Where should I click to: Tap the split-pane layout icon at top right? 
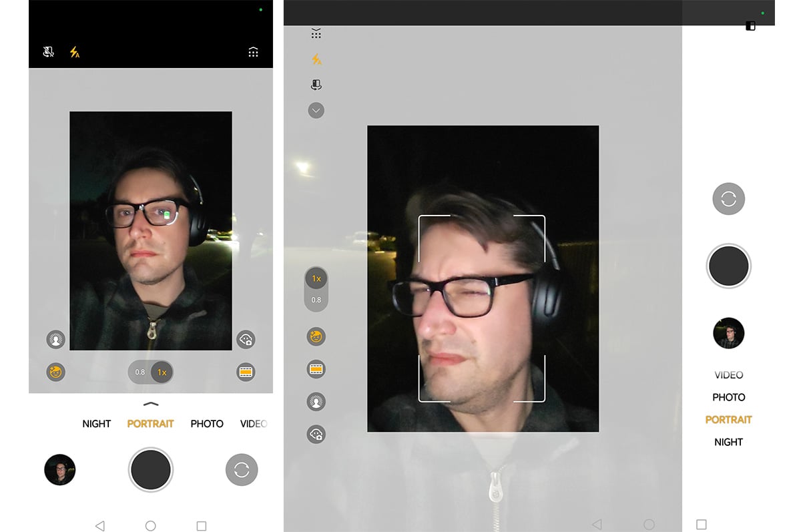point(750,26)
